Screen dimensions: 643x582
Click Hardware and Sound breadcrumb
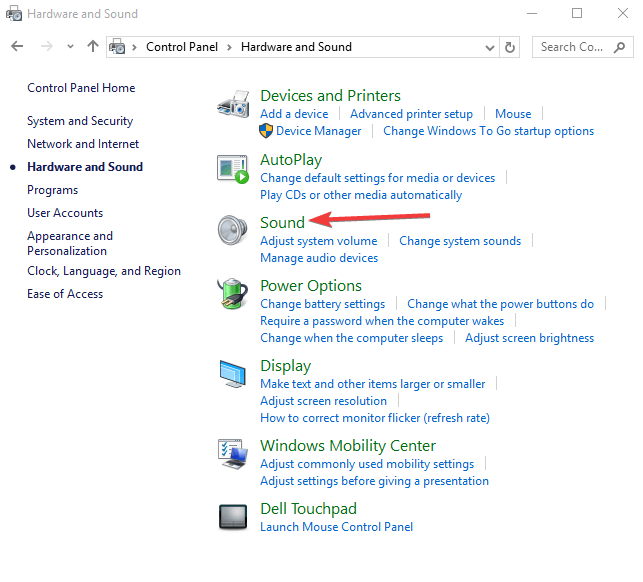click(296, 47)
